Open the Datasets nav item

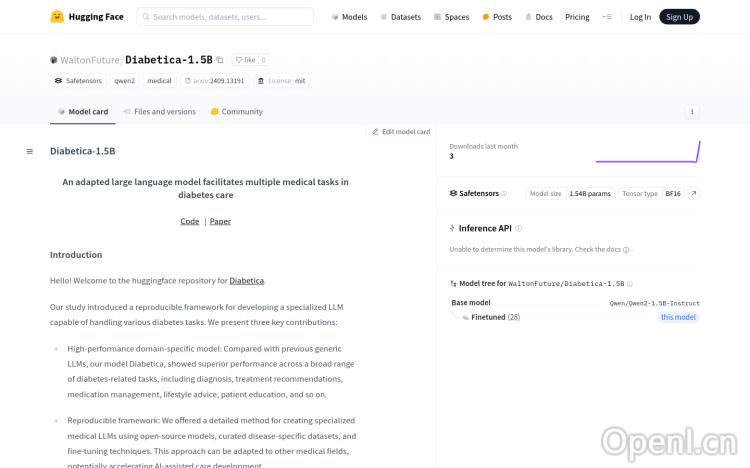[400, 17]
